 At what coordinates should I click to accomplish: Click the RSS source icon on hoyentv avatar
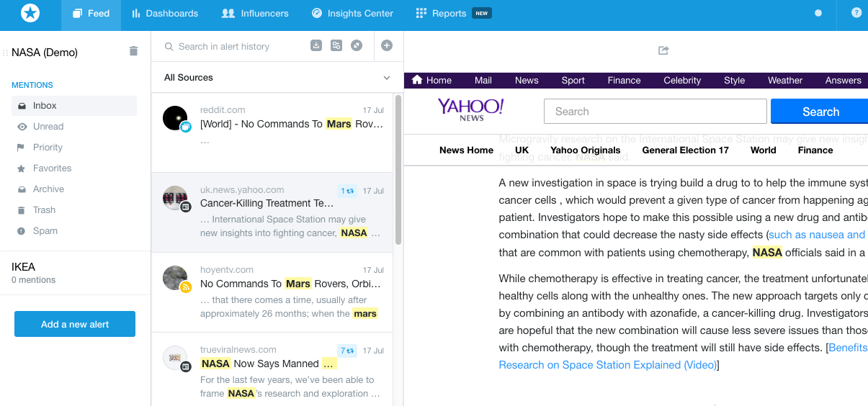(185, 287)
